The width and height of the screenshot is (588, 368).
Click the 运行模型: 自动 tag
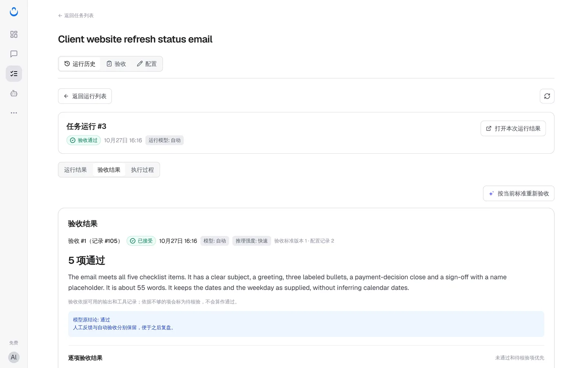pos(165,140)
